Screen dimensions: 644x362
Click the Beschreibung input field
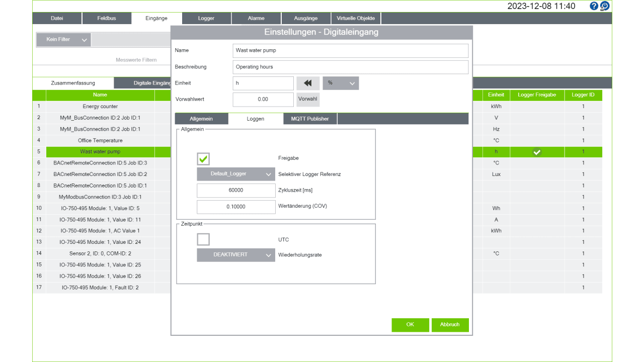pyautogui.click(x=351, y=67)
